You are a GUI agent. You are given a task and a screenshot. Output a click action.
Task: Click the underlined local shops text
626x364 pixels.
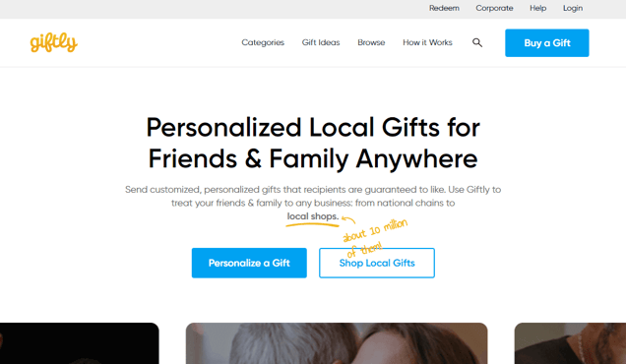[x=313, y=216]
